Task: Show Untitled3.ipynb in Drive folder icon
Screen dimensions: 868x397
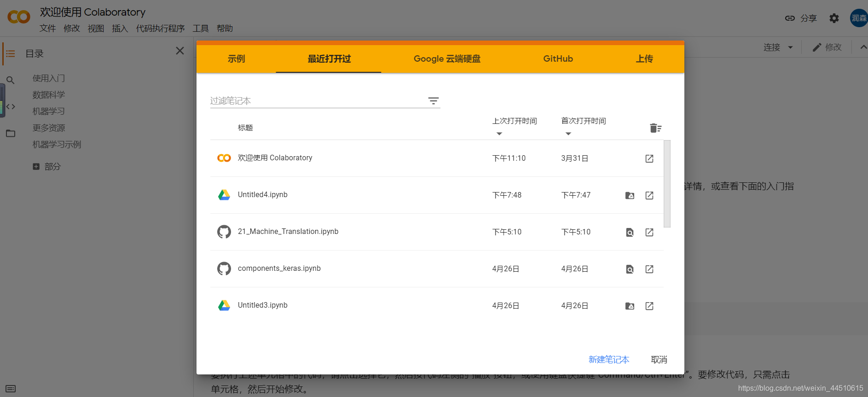Action: [x=630, y=306]
